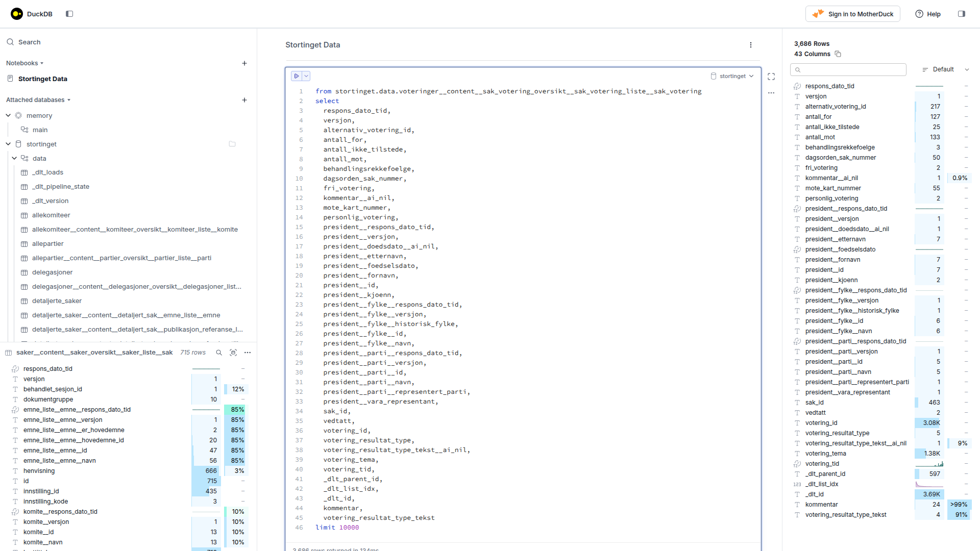Screen dimensions: 980x551
Task: Add a new notebook with plus icon
Action: [x=244, y=63]
